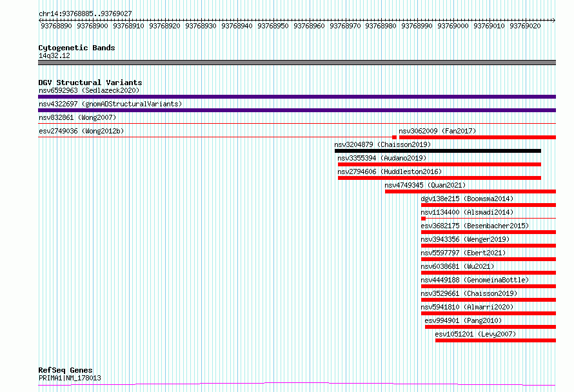Click ruler position 93768980
The image size is (574, 392).
(x=381, y=26)
